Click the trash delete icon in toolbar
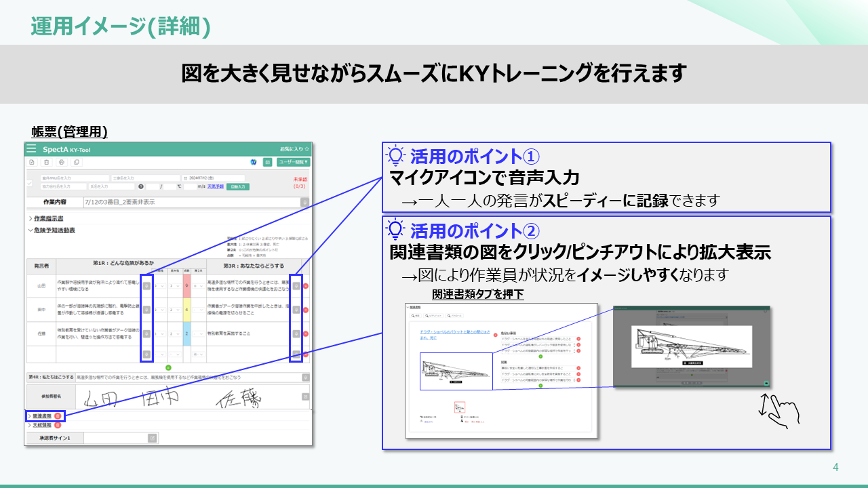868x488 pixels. [x=46, y=163]
